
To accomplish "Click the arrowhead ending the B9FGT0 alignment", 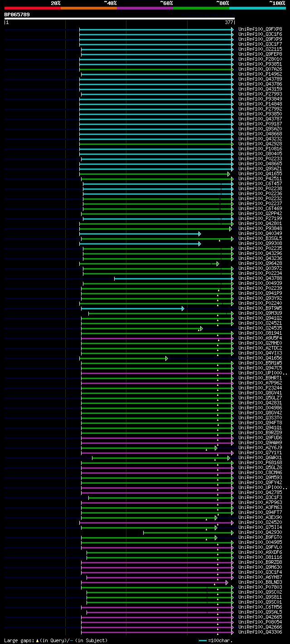I will click(216, 538).
